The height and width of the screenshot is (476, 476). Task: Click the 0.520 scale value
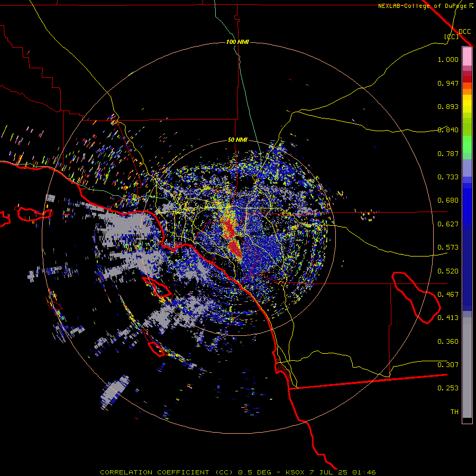tap(448, 271)
